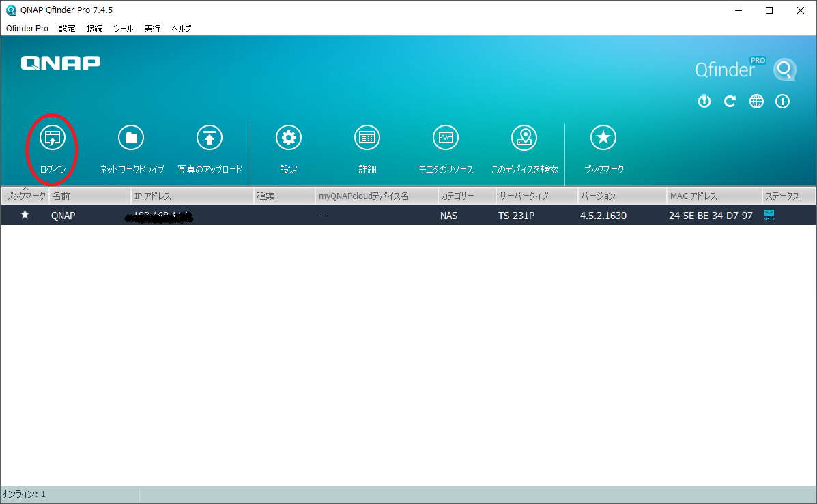Sort by 種類 column header
The height and width of the screenshot is (504, 817).
(285, 196)
